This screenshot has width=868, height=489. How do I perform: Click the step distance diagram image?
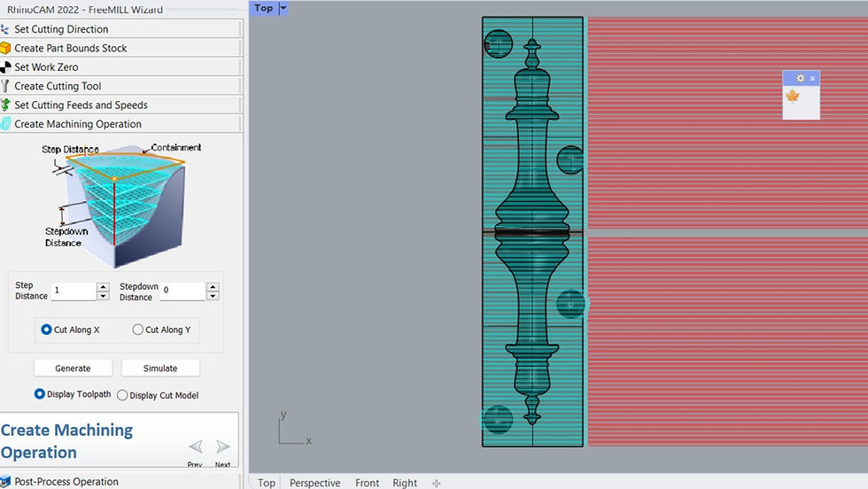click(121, 204)
